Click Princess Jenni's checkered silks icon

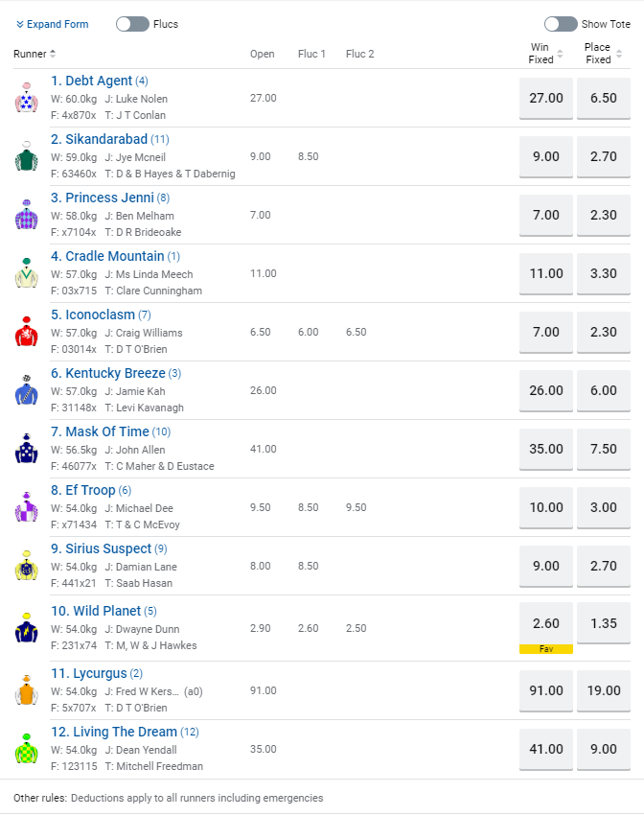tap(26, 215)
